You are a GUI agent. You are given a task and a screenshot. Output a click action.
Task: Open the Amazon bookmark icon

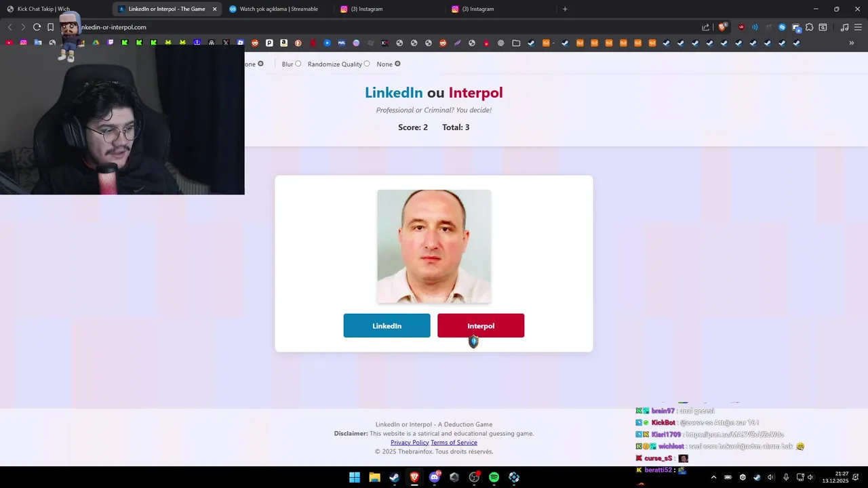pos(283,43)
